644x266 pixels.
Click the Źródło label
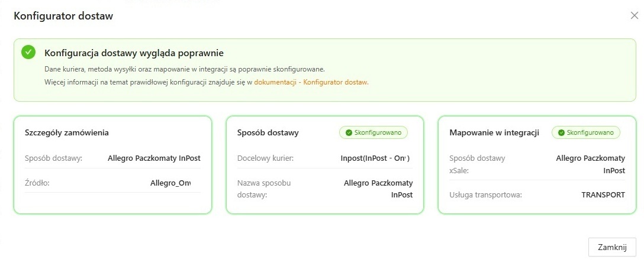(x=37, y=183)
